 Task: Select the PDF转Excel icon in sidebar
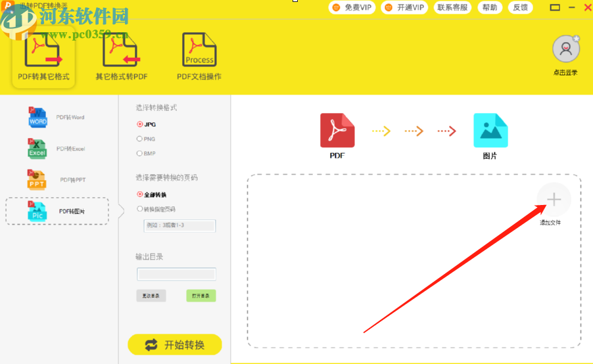click(x=37, y=148)
